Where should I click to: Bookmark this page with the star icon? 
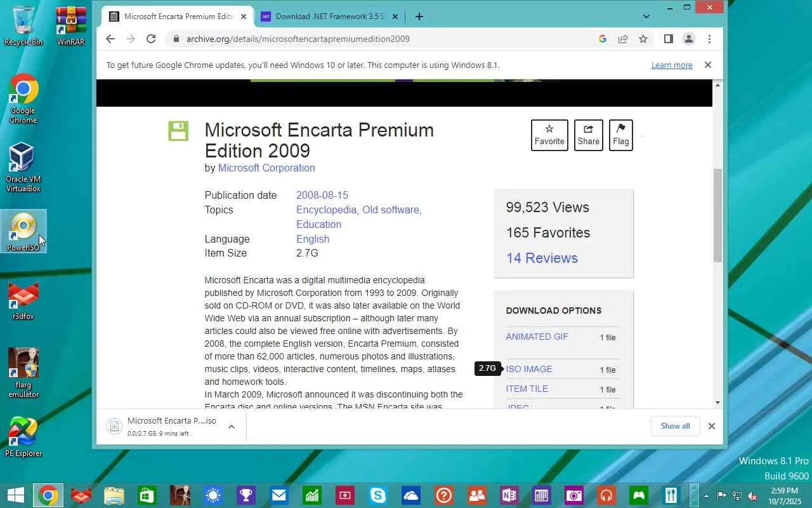[643, 39]
